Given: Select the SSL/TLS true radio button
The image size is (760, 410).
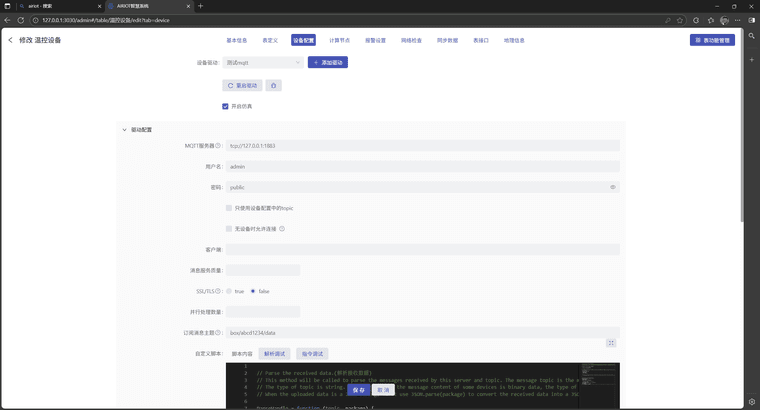Looking at the screenshot, I should pyautogui.click(x=229, y=291).
